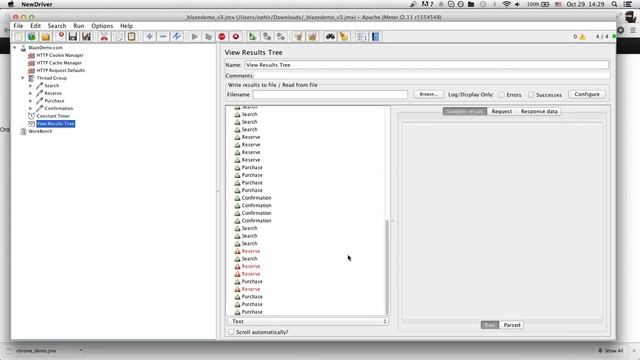
Task: Open the Search menu
Action: click(x=57, y=26)
